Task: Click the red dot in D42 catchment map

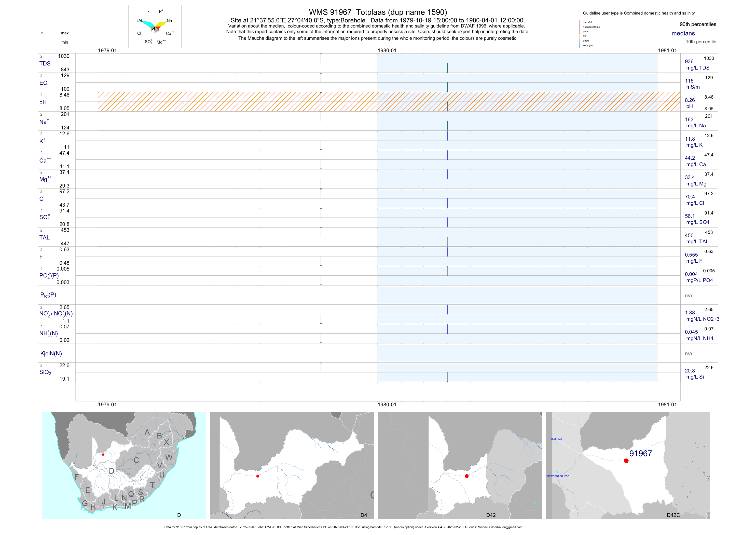Action: (466, 476)
